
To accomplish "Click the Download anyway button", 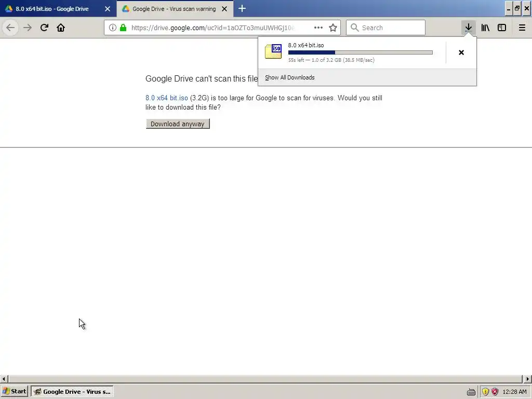I will coord(178,124).
